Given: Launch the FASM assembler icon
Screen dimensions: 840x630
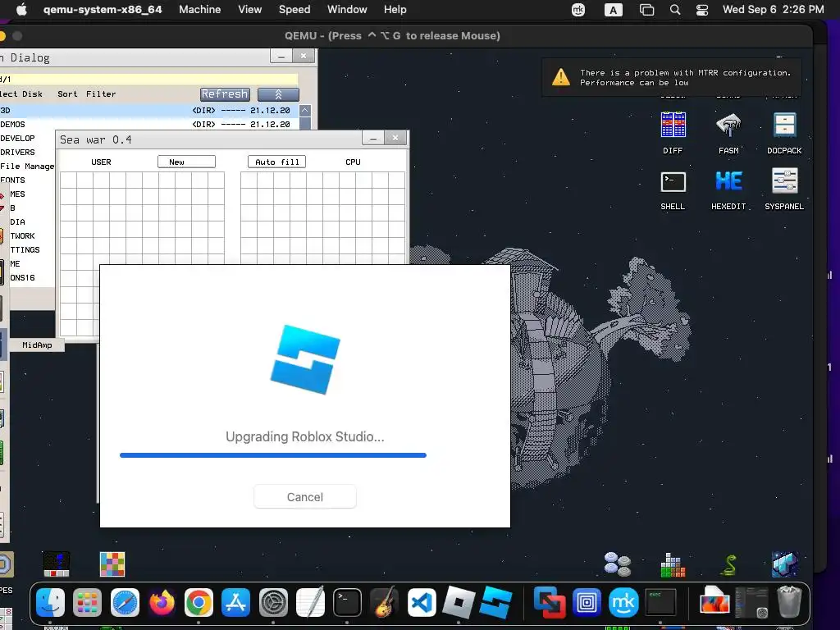Looking at the screenshot, I should point(728,133).
